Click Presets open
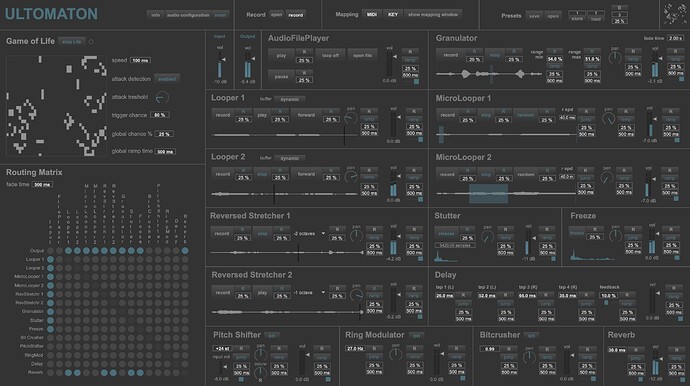This screenshot has width=690, height=386. (553, 16)
